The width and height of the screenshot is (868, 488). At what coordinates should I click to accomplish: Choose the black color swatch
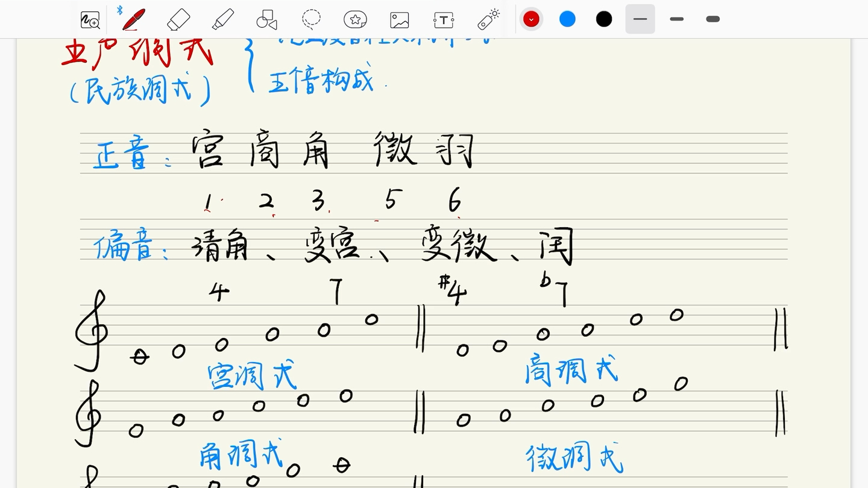(604, 19)
